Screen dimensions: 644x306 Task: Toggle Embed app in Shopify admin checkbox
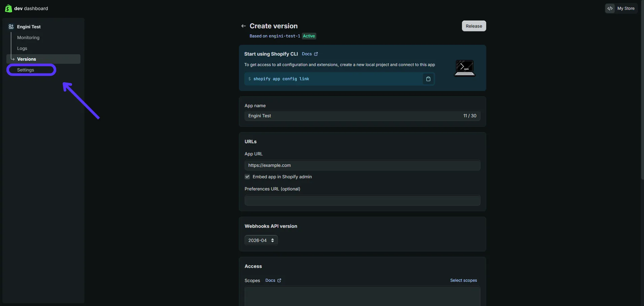tap(247, 177)
